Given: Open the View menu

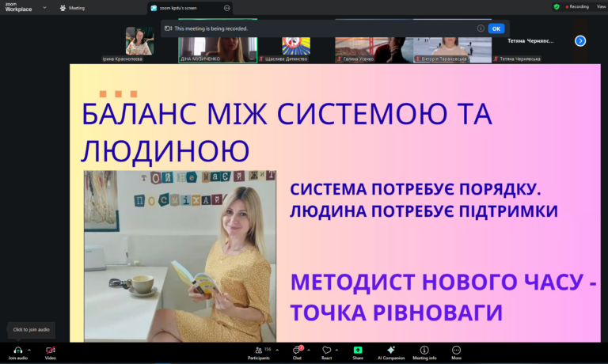Looking at the screenshot, I should pyautogui.click(x=601, y=6).
